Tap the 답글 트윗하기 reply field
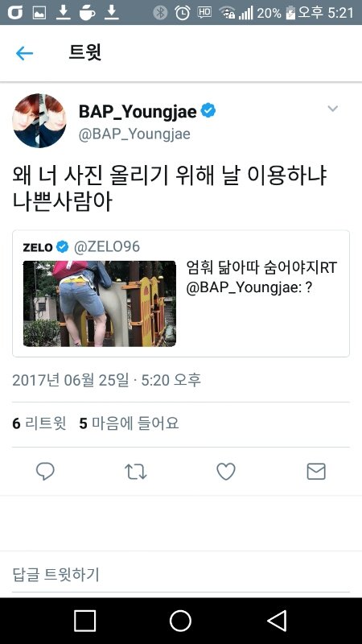This screenshot has width=362, height=644. (181, 575)
